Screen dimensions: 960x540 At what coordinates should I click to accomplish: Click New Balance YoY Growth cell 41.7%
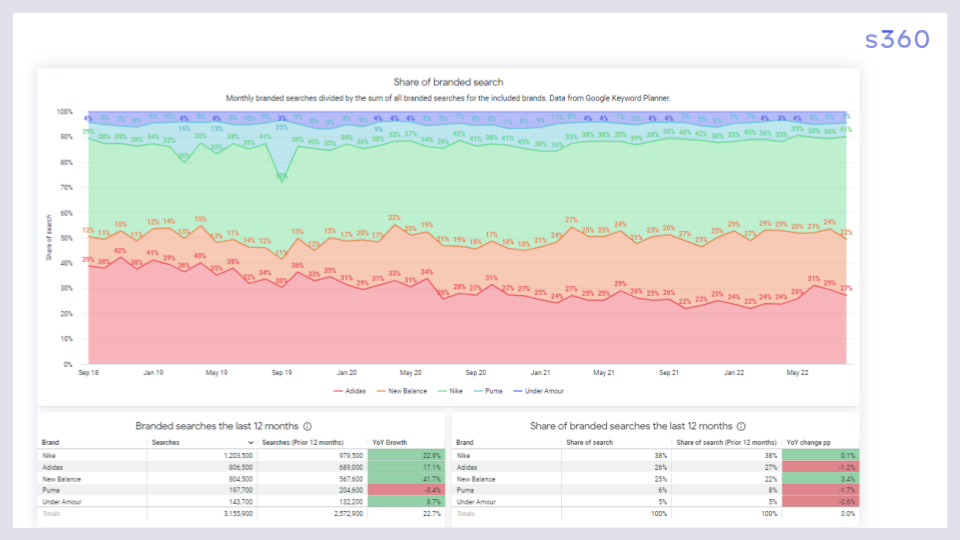pyautogui.click(x=406, y=479)
